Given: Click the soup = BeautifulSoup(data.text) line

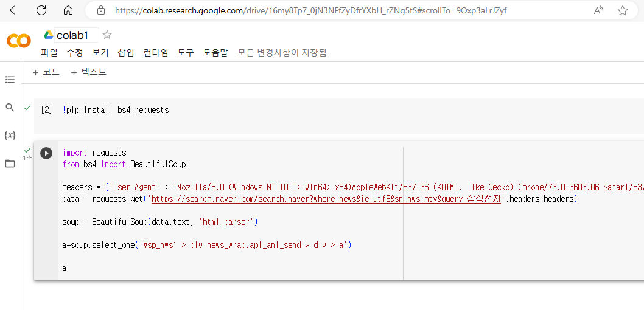Looking at the screenshot, I should point(159,222).
